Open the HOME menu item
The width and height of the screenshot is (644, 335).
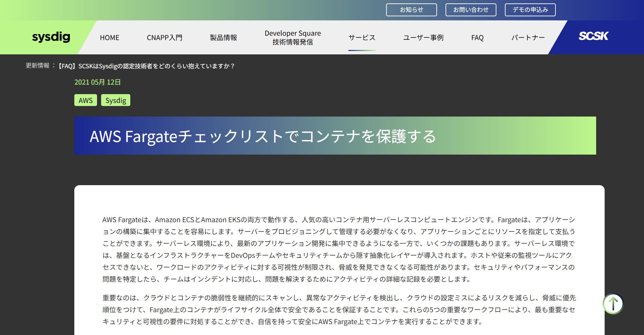click(x=110, y=38)
